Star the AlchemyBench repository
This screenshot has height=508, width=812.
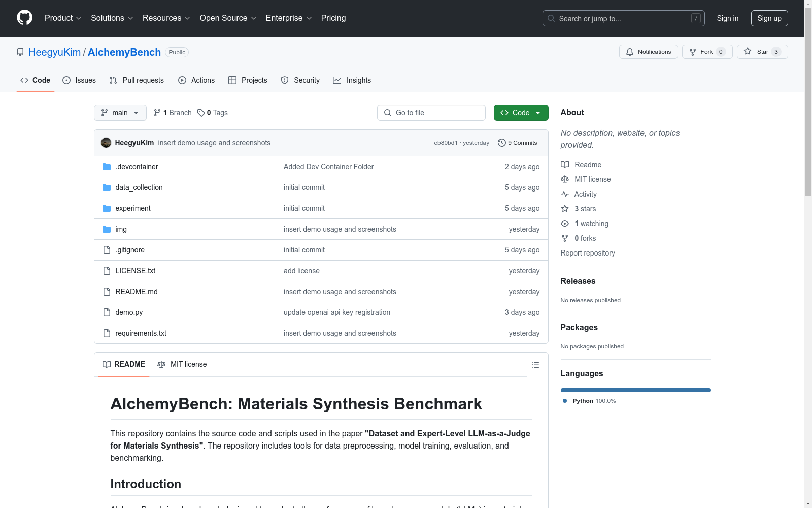coord(762,52)
